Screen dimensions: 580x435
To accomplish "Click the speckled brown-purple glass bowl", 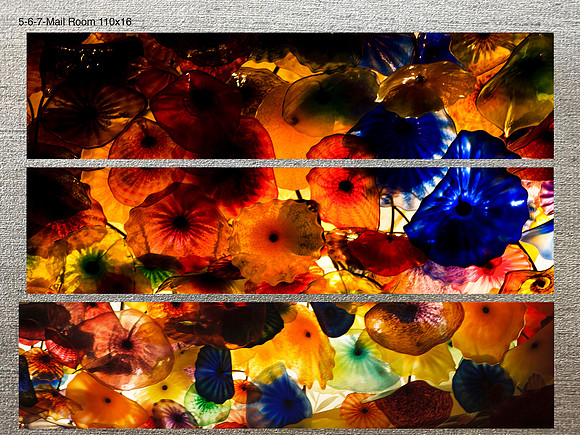I will pos(414,326).
